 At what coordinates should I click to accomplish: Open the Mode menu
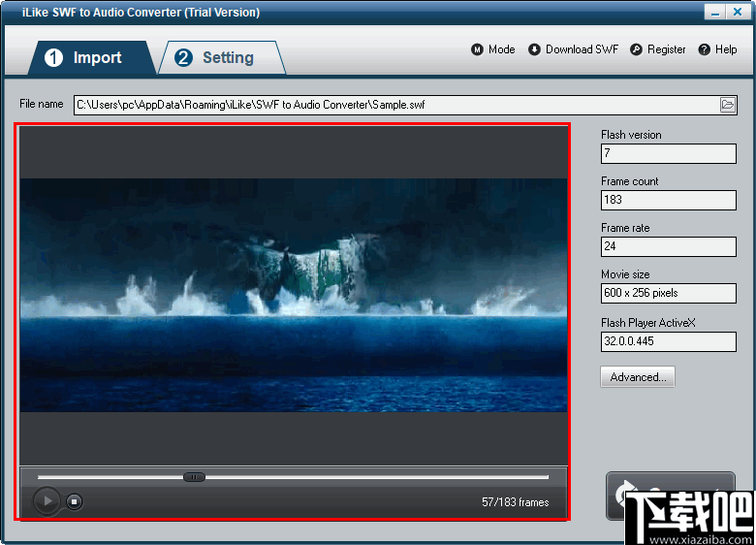[493, 49]
